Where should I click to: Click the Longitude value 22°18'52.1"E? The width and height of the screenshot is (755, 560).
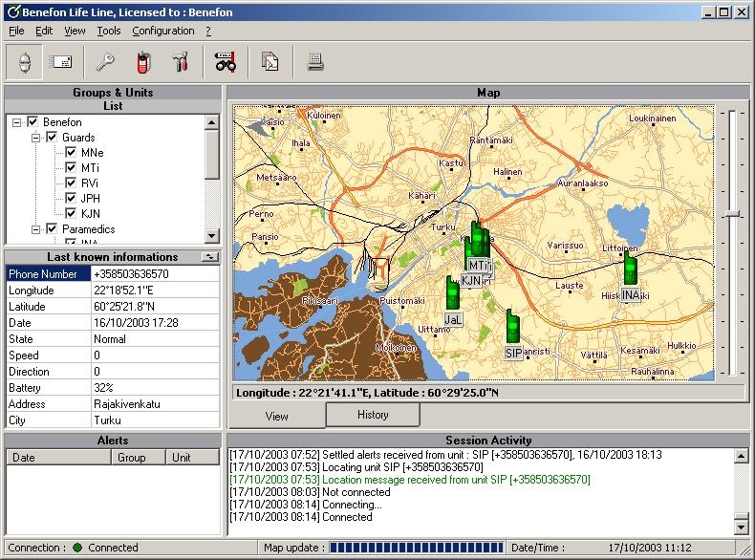123,291
